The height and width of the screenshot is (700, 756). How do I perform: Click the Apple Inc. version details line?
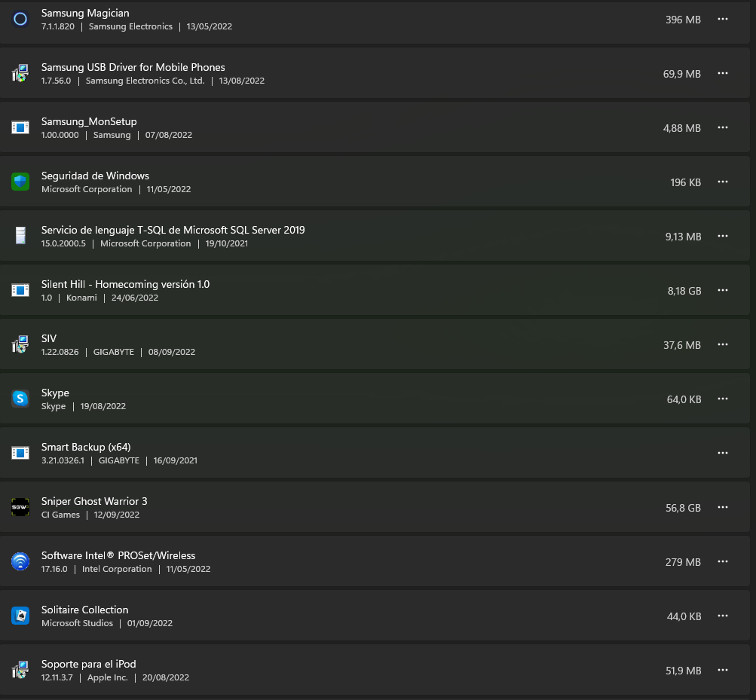[115, 678]
